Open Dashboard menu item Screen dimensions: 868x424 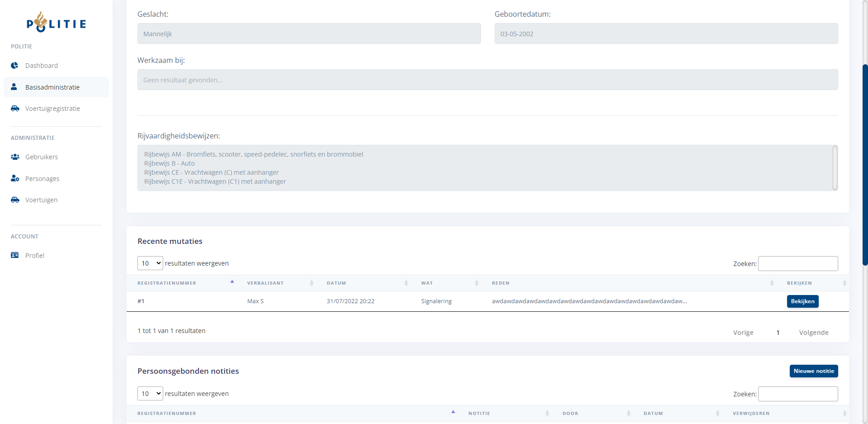[42, 66]
